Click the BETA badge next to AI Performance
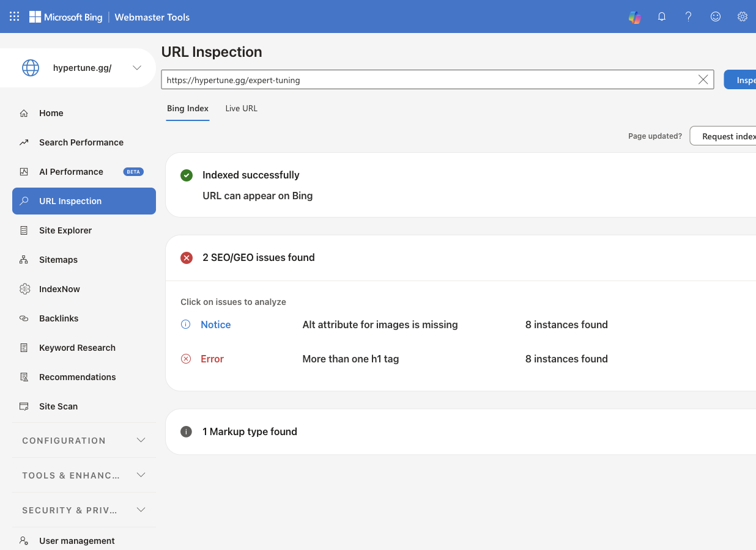 [x=133, y=172]
